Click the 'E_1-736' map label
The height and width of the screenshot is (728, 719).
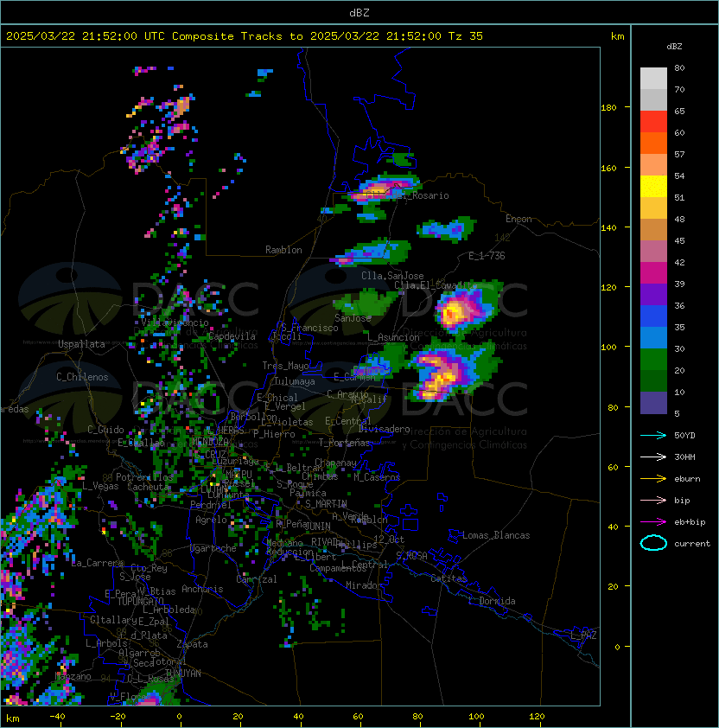coord(487,256)
